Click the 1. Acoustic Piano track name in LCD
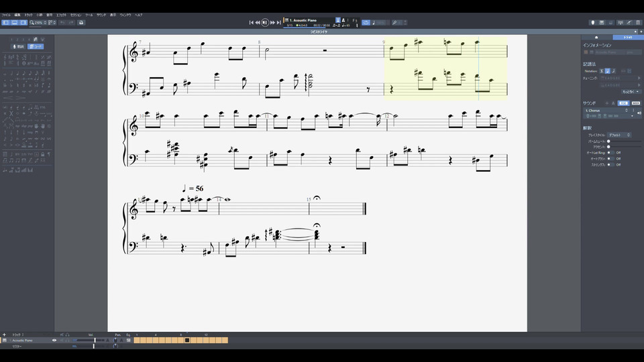 click(303, 20)
